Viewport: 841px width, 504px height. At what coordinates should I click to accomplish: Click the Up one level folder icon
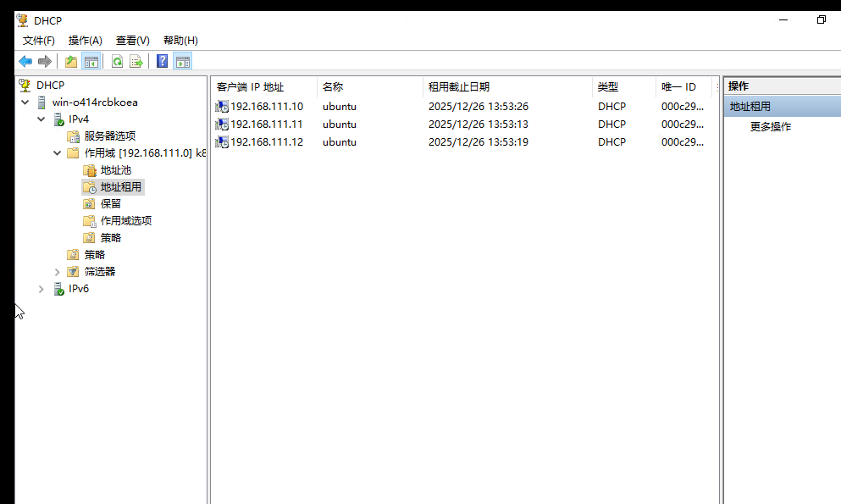[x=71, y=61]
